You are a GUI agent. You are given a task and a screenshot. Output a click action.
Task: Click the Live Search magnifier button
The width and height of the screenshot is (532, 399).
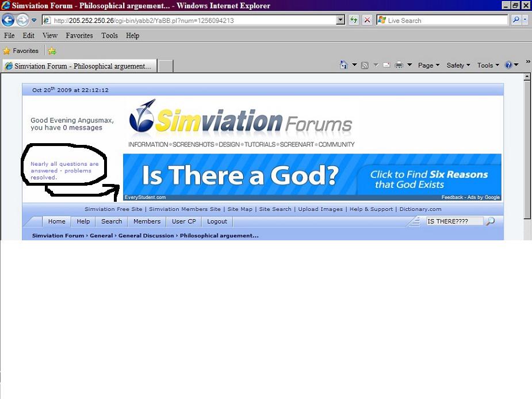pos(516,20)
